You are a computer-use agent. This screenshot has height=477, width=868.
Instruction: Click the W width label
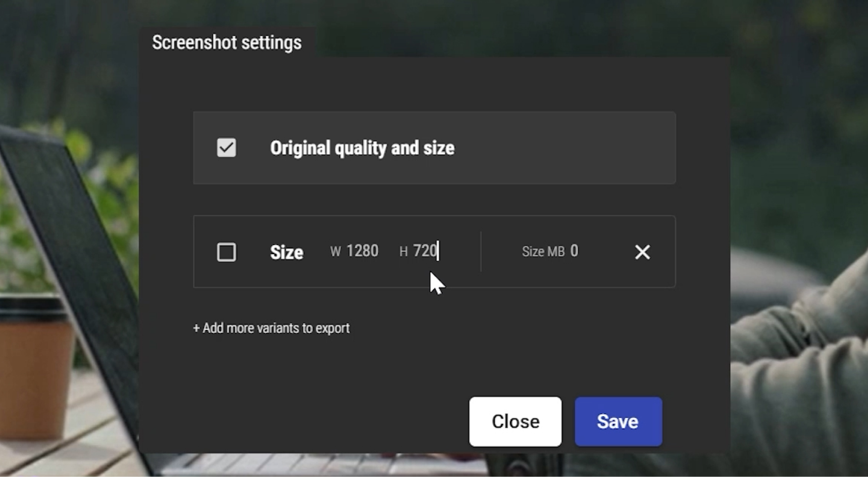335,252
